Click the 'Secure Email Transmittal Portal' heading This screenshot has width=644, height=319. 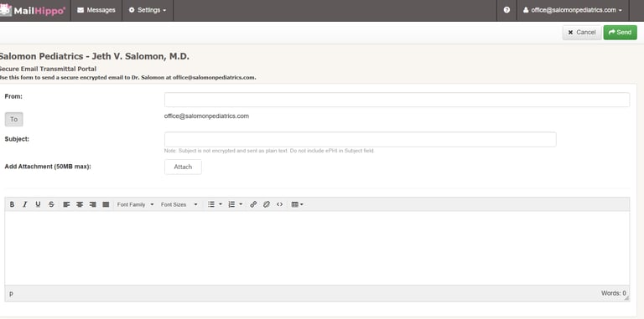(48, 69)
